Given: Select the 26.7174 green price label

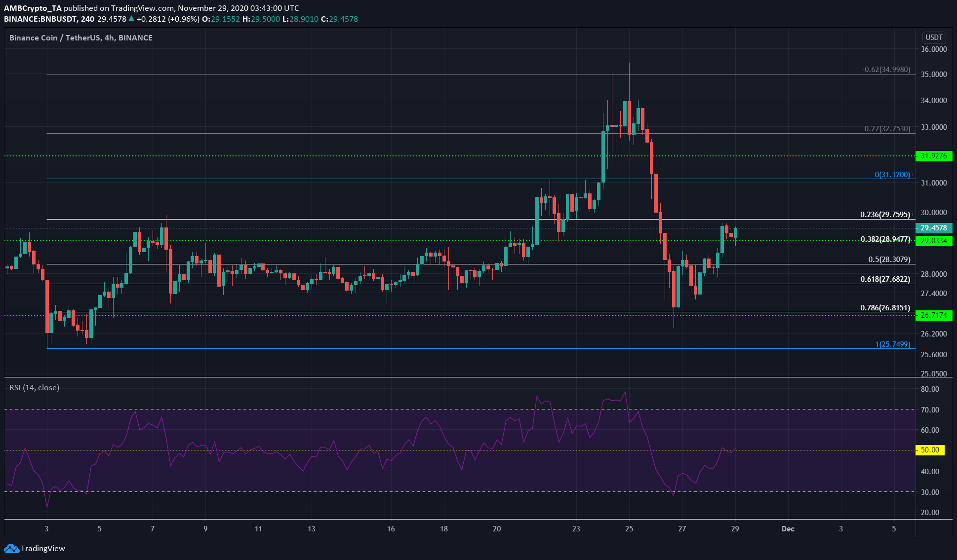Looking at the screenshot, I should 934,315.
